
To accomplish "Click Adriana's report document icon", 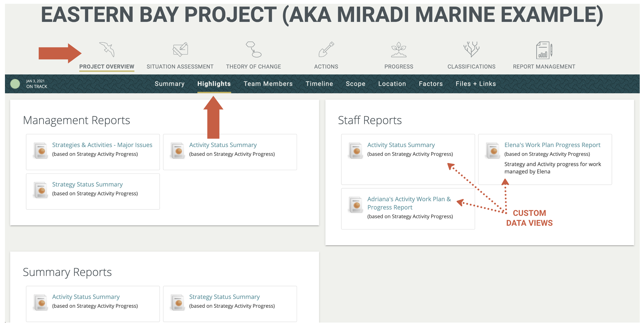I will click(356, 205).
